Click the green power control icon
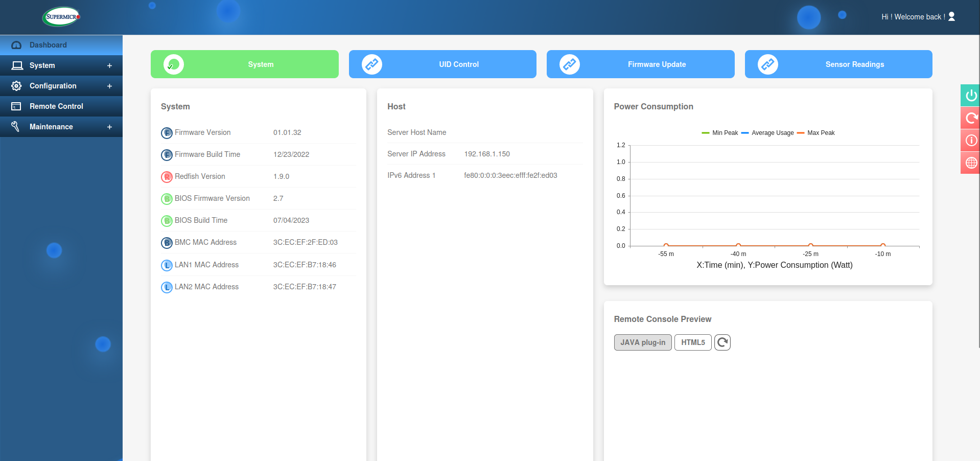The width and height of the screenshot is (980, 461). (x=970, y=96)
